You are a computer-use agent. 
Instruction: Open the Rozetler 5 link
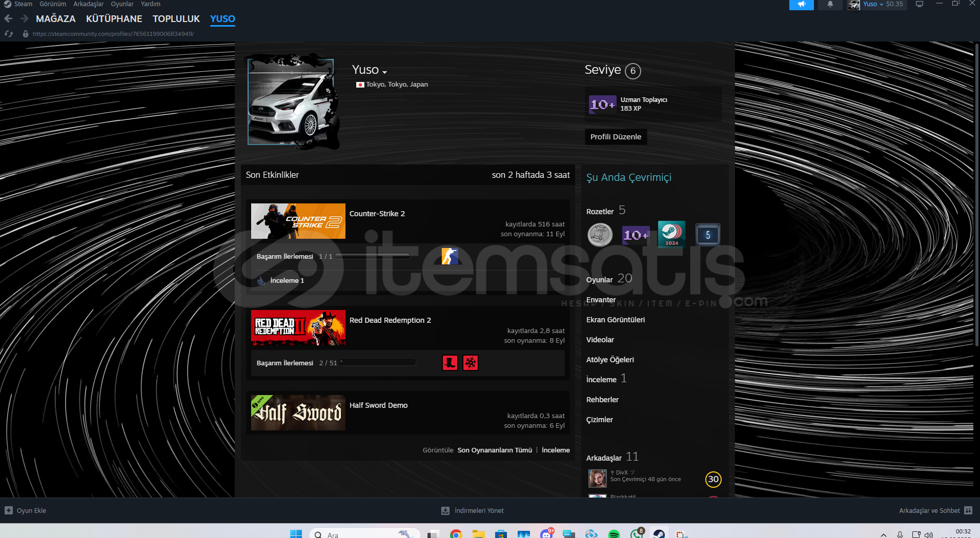pos(606,211)
